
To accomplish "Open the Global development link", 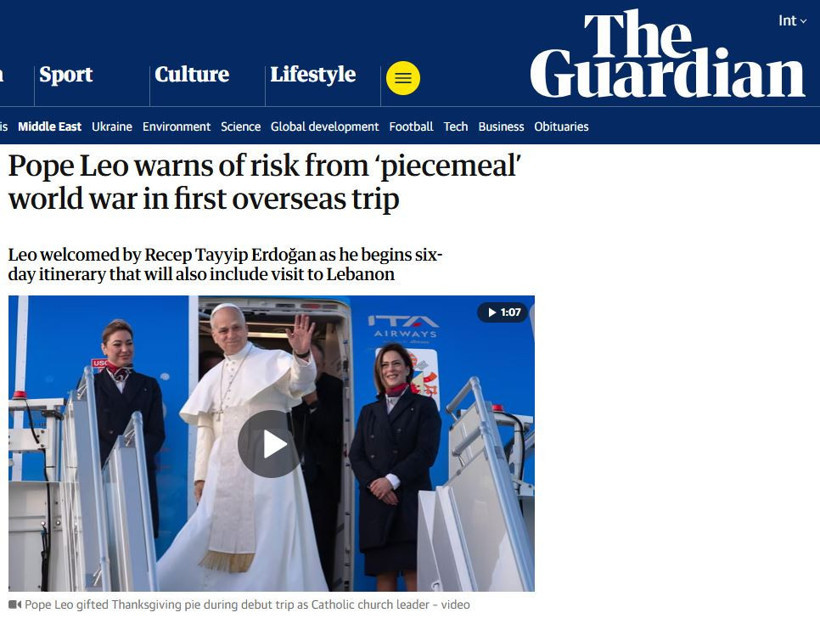I will coord(325,127).
